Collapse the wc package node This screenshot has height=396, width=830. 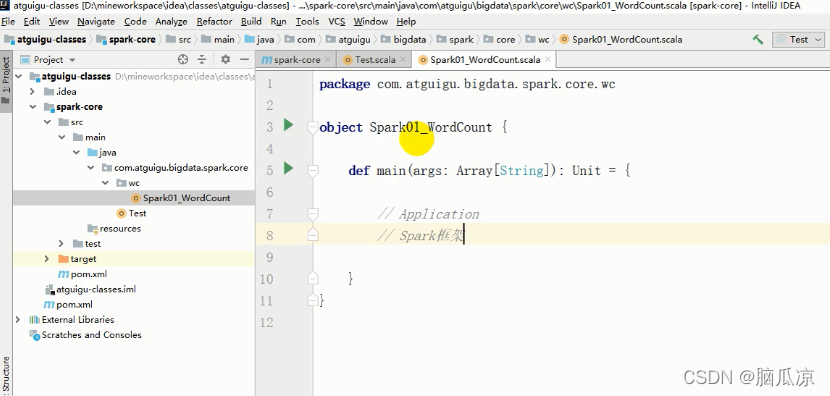point(105,183)
